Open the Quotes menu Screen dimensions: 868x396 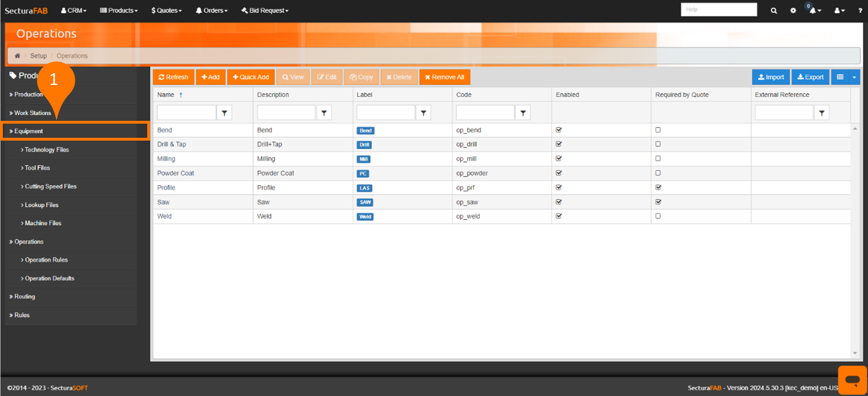166,11
